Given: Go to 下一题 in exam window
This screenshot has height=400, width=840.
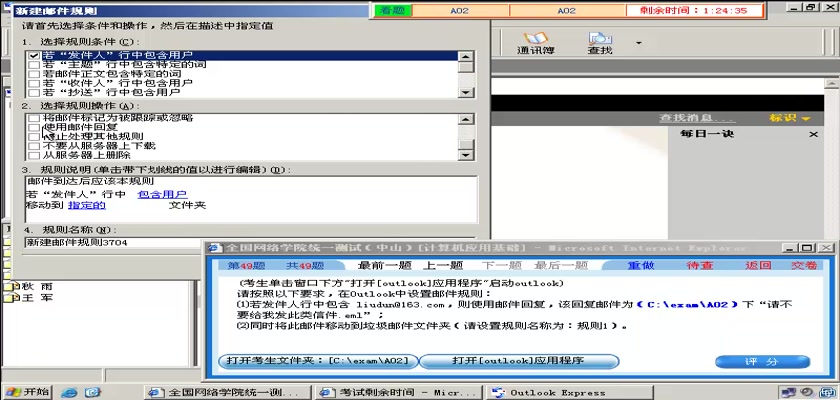Looking at the screenshot, I should [x=501, y=266].
